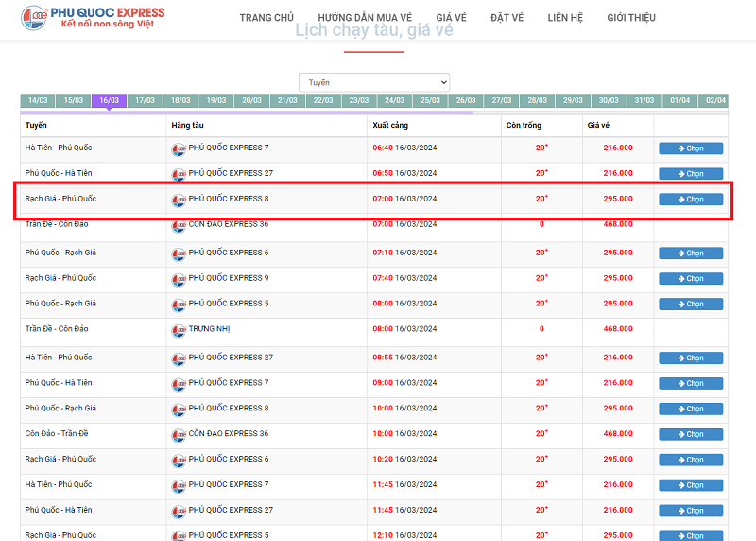756x541 pixels.
Task: Click ship icon of 10:00 CÔN ĐẢO EXPRESS 36
Action: tap(179, 435)
